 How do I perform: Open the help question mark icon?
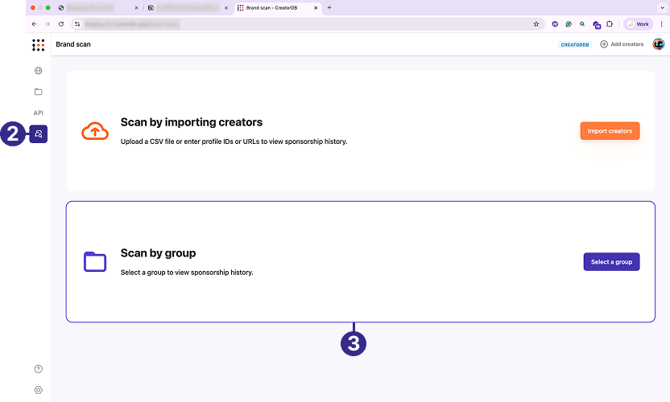(38, 369)
